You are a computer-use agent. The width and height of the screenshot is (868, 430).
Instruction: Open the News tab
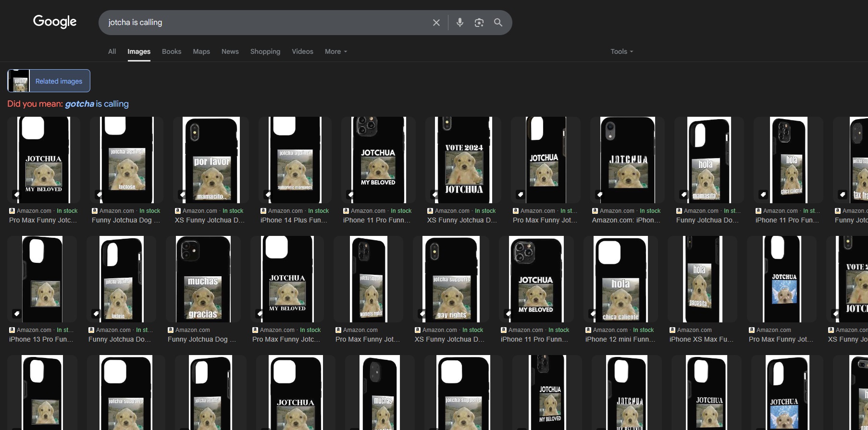[230, 51]
